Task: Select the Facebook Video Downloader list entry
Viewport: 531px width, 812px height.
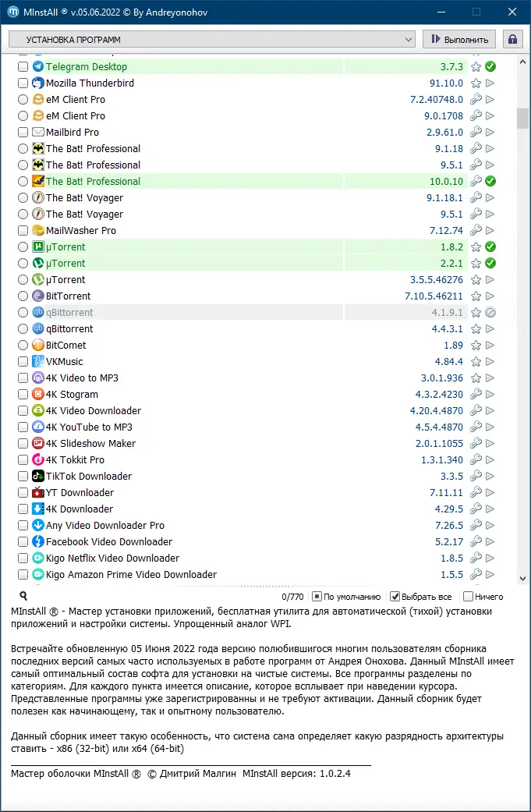Action: pos(109,542)
